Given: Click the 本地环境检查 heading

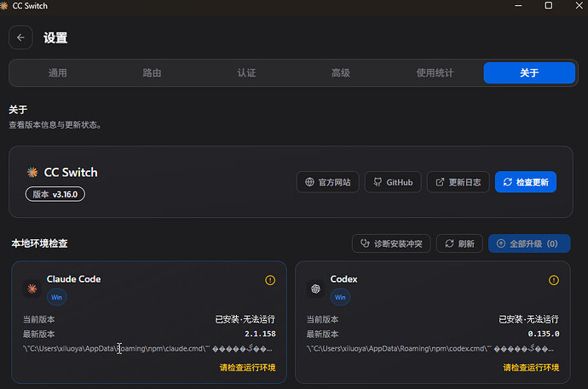Looking at the screenshot, I should [39, 243].
